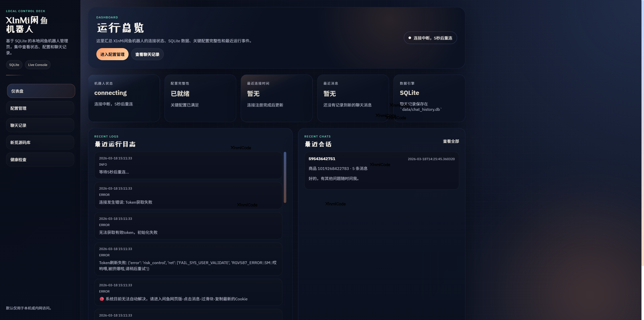Click the 查看聊天记录 button
The image size is (644, 320).
point(147,54)
